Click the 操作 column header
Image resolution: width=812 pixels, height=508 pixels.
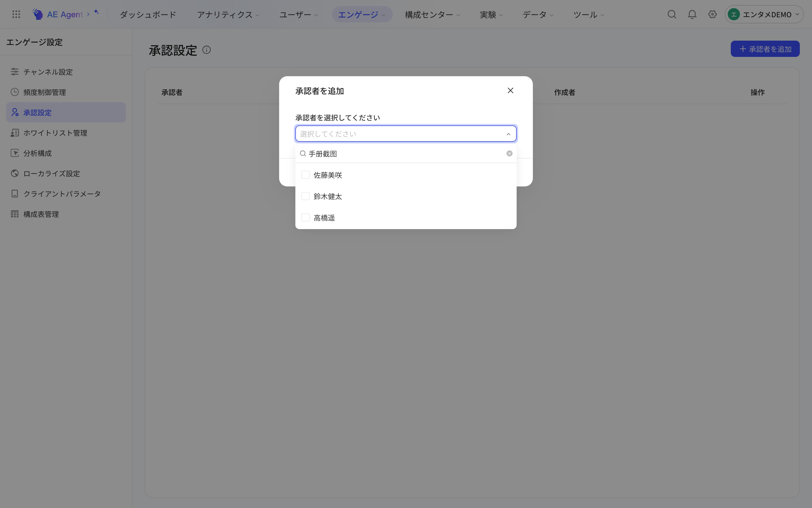coord(757,92)
